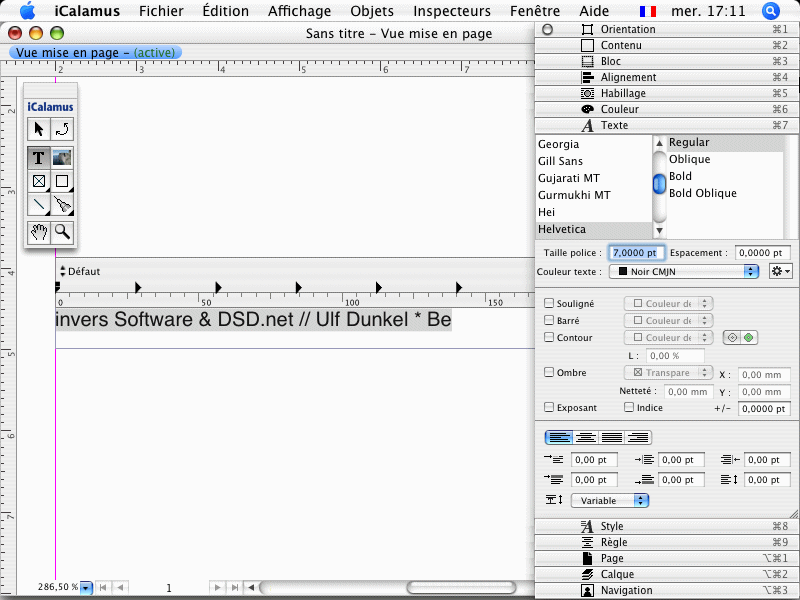
Task: Go to the first page
Action: tap(103, 587)
